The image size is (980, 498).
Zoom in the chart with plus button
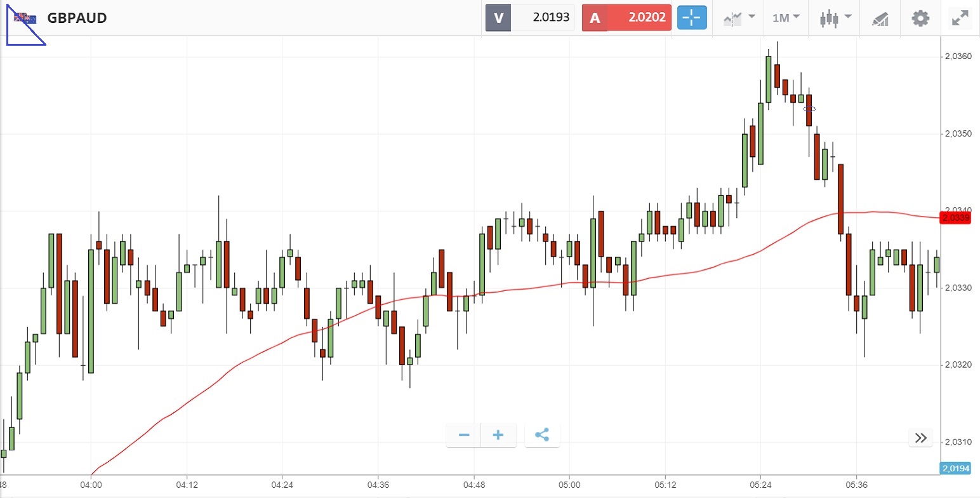click(x=498, y=435)
